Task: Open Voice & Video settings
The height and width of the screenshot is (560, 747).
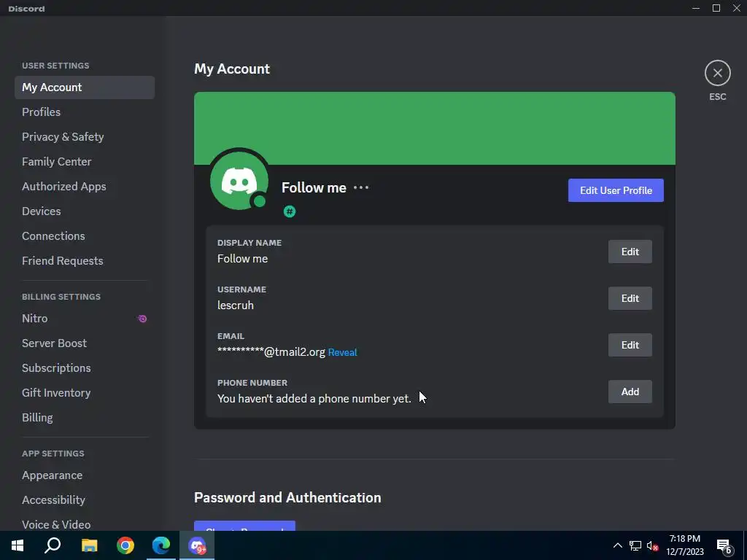Action: pos(85,524)
